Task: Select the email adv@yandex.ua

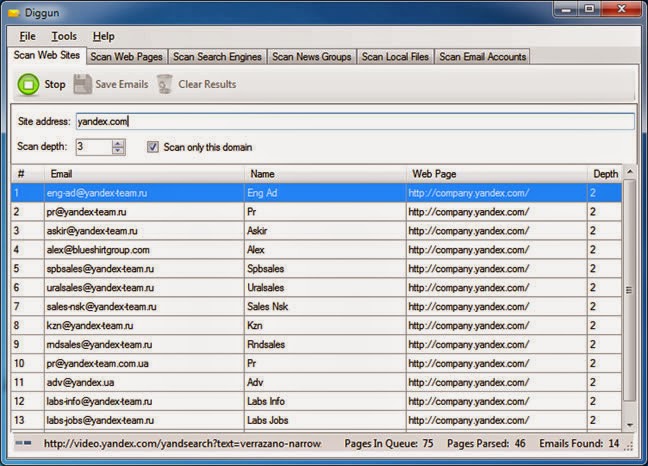Action: (80, 383)
